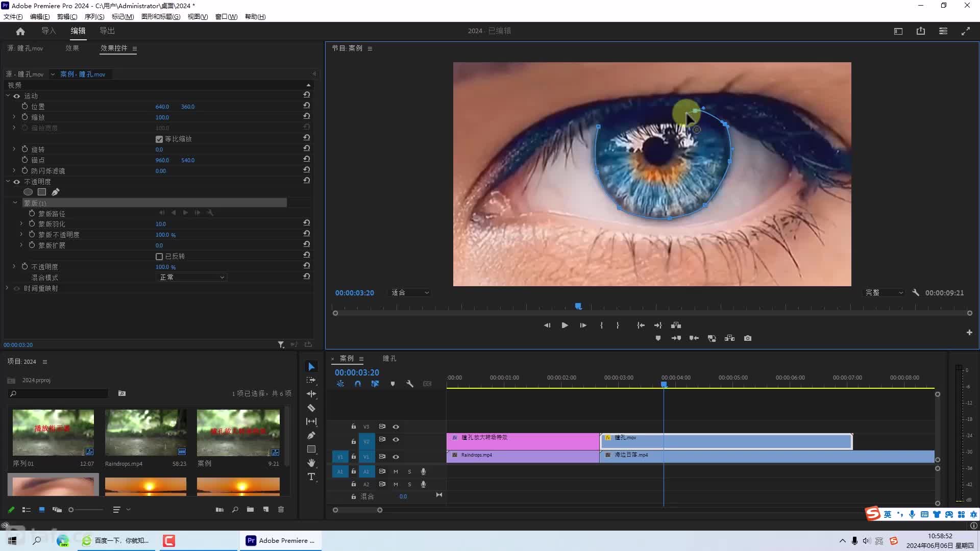This screenshot has height=551, width=980.
Task: Create 4-point polygon mask under opacity
Action: [42, 192]
